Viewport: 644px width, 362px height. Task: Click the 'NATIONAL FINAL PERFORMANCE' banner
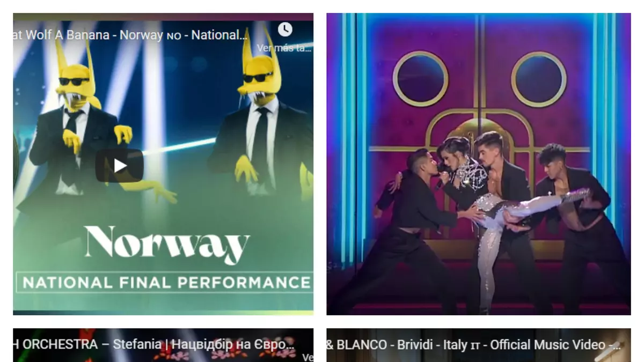click(x=164, y=283)
